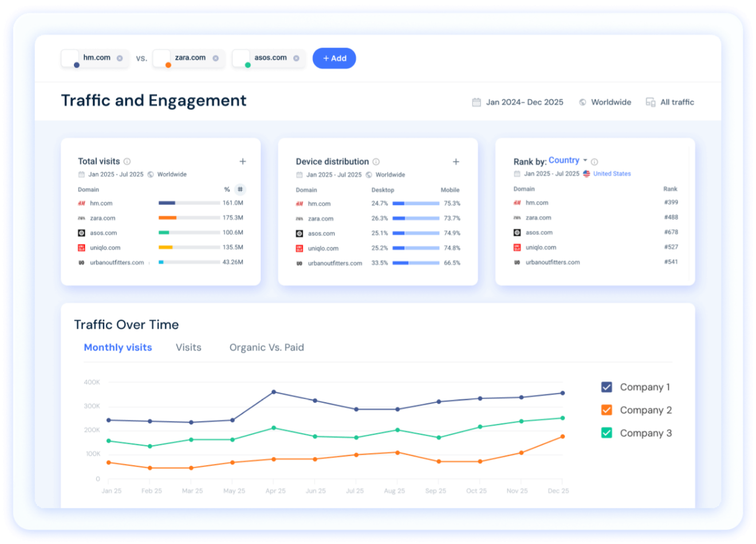Switch Total visits to number view
This screenshot has width=756, height=544.
240,190
